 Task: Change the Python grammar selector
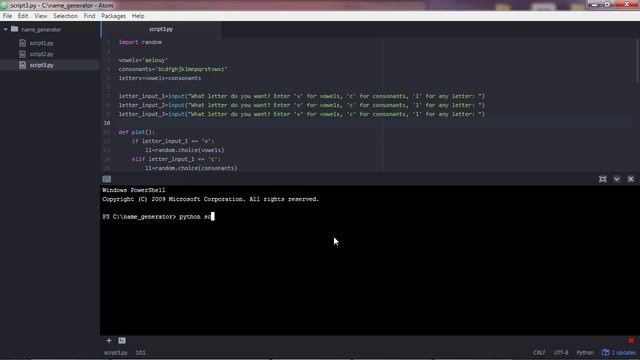click(x=585, y=352)
